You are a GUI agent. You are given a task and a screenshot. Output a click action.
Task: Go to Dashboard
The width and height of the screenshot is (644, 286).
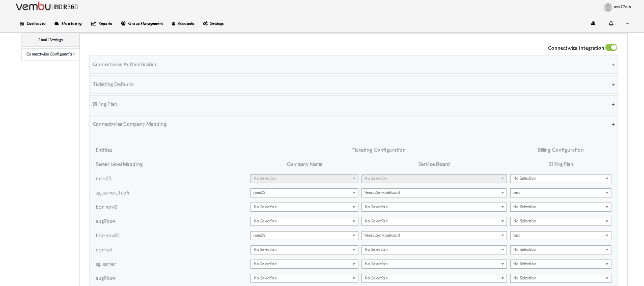(x=33, y=23)
